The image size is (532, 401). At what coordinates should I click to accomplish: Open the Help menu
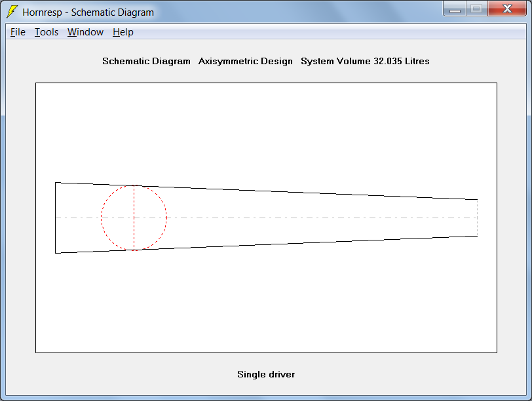point(123,32)
